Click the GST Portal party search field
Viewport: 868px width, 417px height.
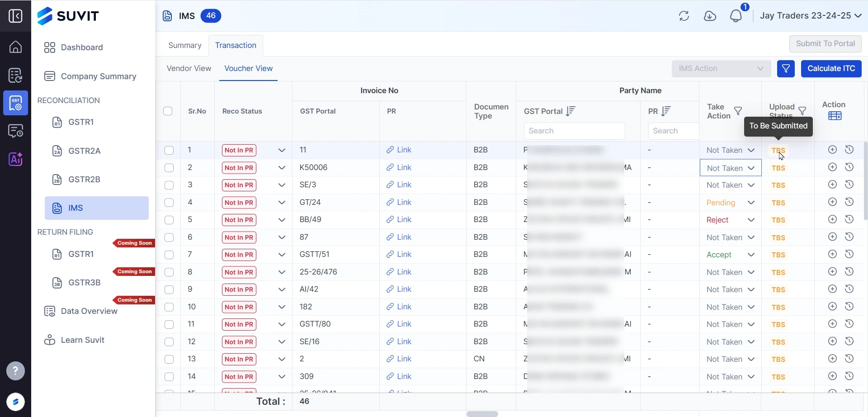click(x=575, y=131)
